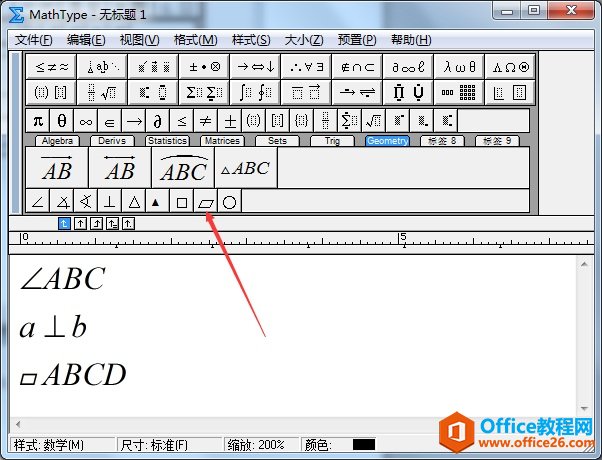The width and height of the screenshot is (602, 460).
Task: Open the matrix templates palette
Action: point(460,92)
